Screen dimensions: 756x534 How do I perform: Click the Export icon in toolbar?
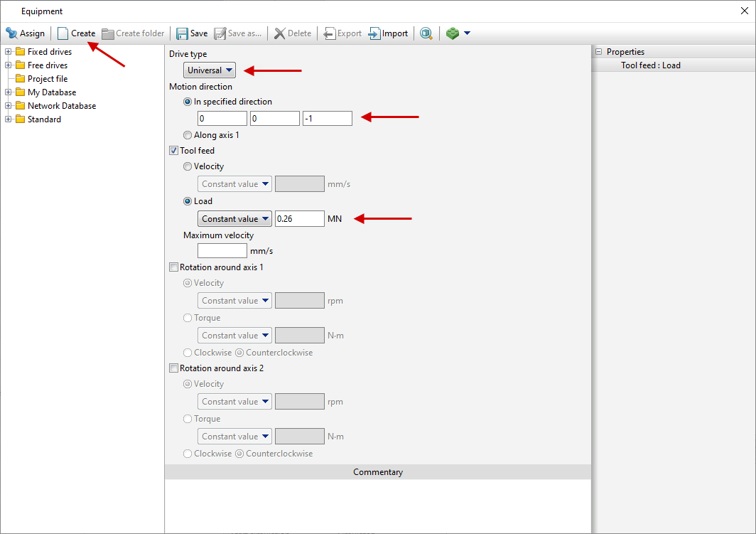pyautogui.click(x=330, y=33)
